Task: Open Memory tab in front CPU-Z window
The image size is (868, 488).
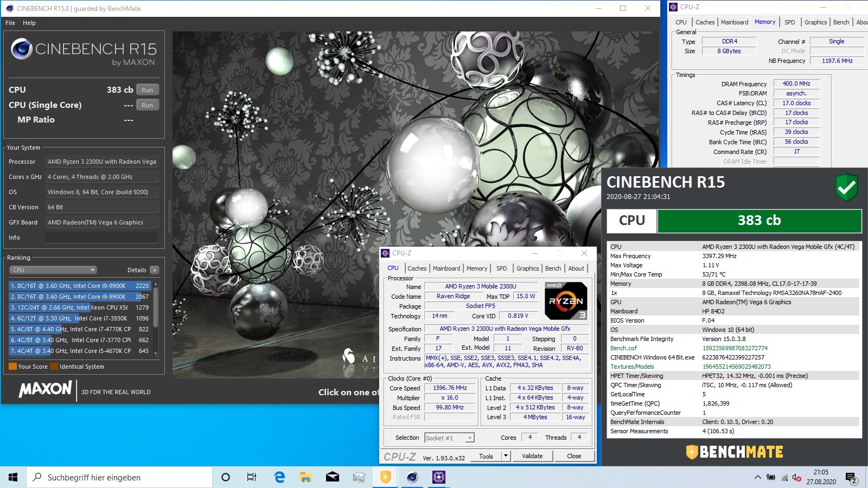Action: [477, 268]
